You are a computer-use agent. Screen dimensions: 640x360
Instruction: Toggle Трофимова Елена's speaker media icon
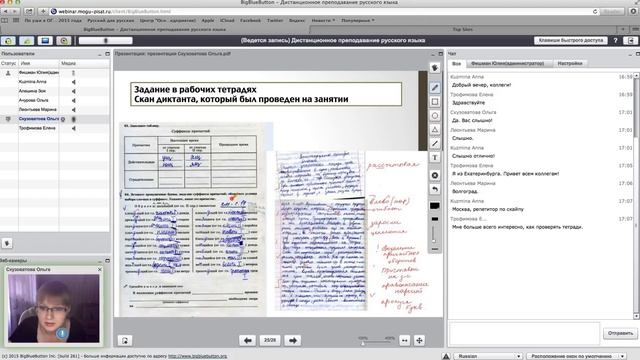73,128
